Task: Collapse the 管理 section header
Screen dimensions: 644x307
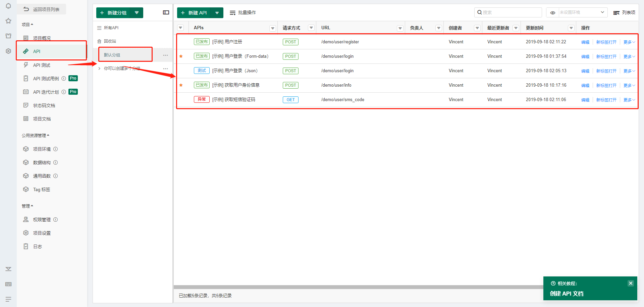Action: point(28,206)
